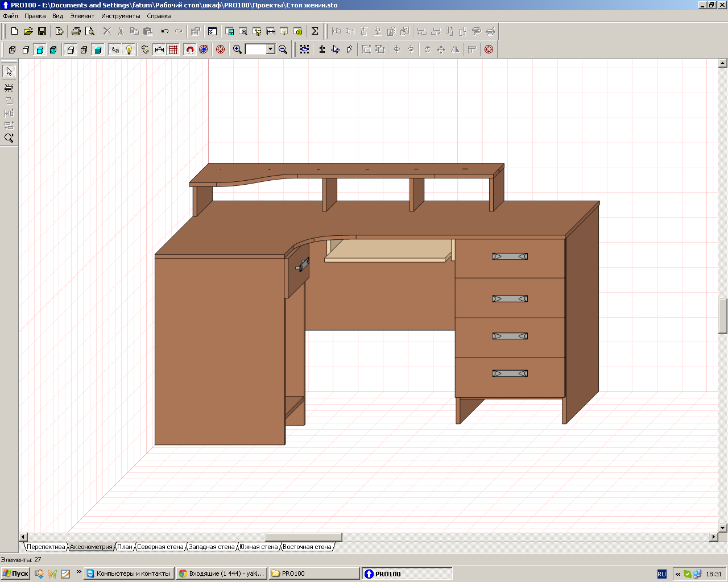Select the arrow pointer tool in left sidebar
Image resolution: width=728 pixels, height=582 pixels.
[9, 72]
